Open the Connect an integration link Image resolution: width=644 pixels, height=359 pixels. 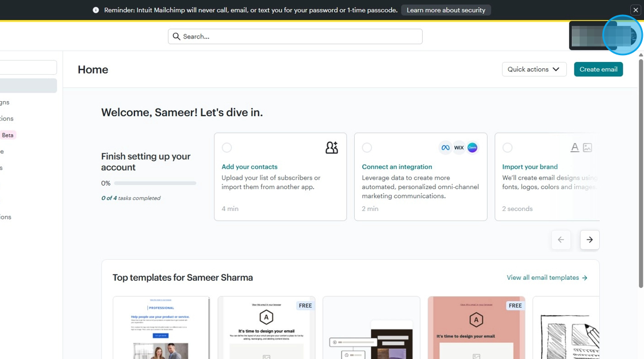click(397, 167)
